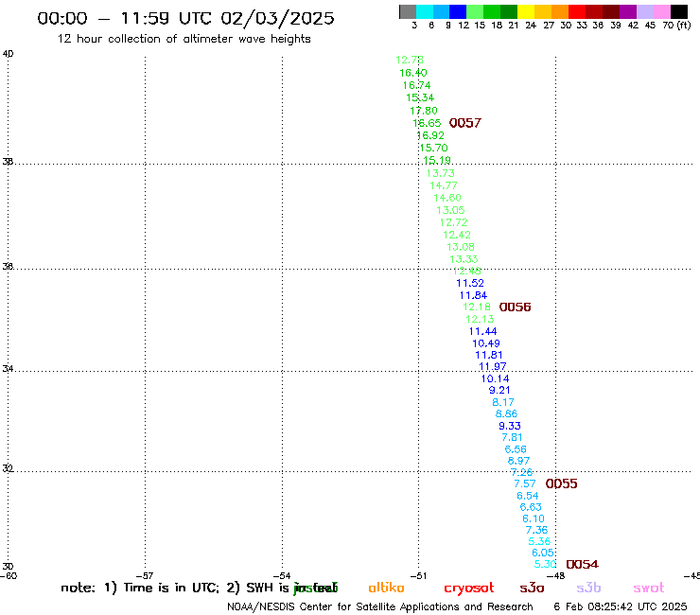Click wave height value 6.05
Image resolution: width=700 pixels, height=615 pixels.
[543, 553]
